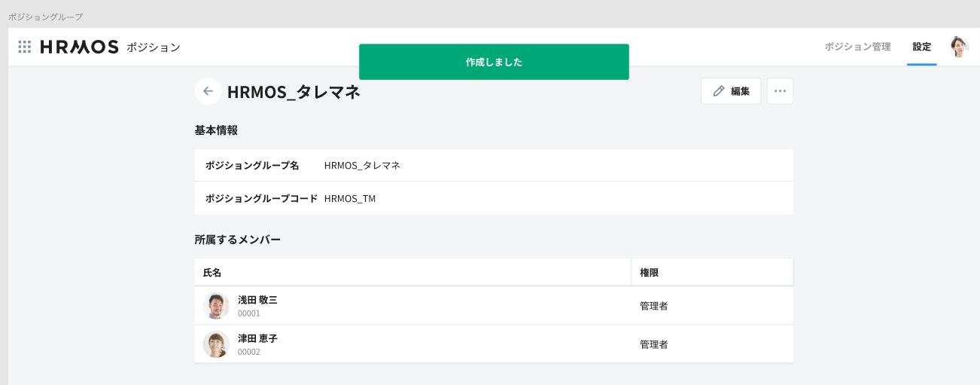Click the ポジション product name in header
This screenshot has height=385, width=980.
coord(154,47)
